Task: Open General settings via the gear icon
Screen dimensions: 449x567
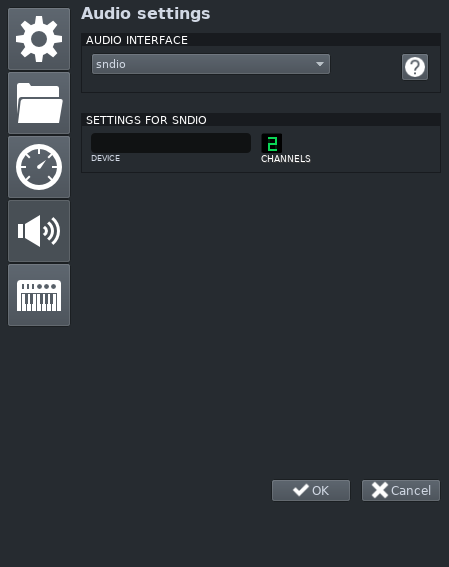Action: [39, 39]
